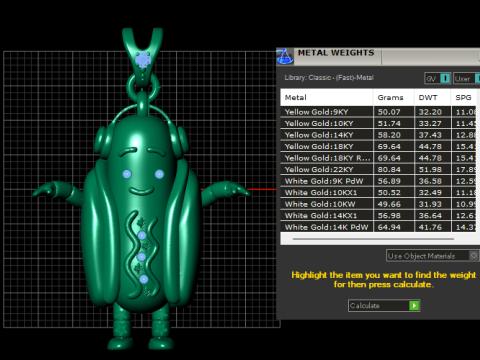Select the White Gold:14K PdW row
480x360 pixels.
(378, 227)
